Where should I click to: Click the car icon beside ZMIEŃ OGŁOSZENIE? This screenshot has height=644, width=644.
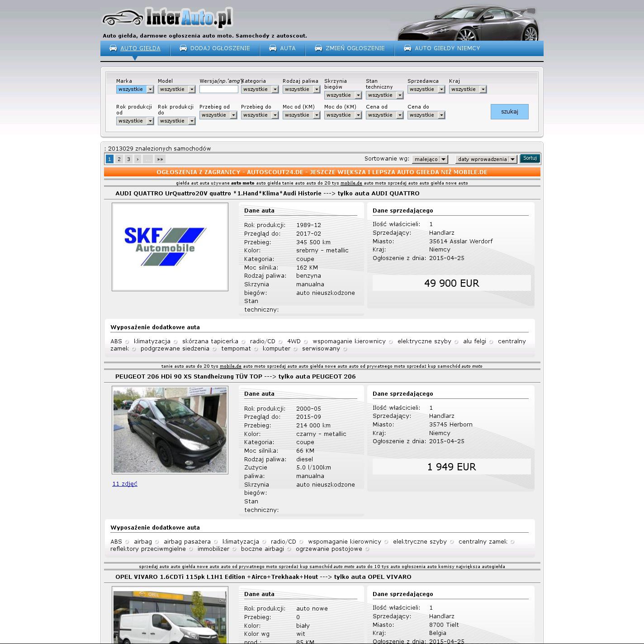point(318,48)
